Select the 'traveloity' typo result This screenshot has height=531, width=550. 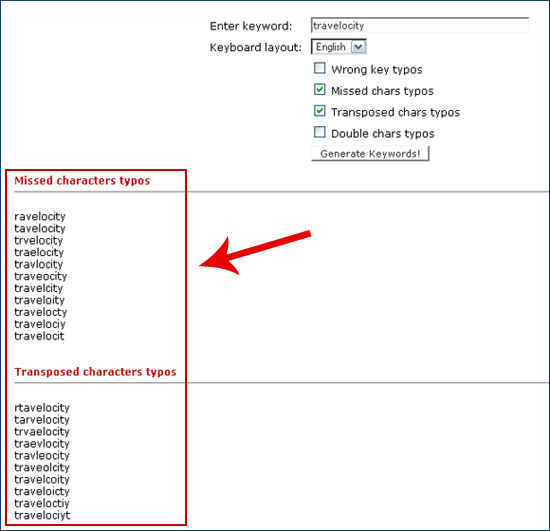pyautogui.click(x=40, y=300)
